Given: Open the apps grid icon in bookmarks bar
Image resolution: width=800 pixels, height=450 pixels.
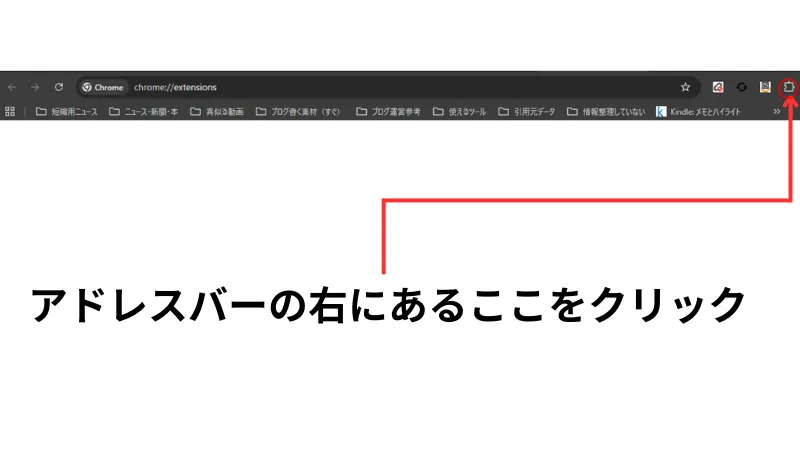Looking at the screenshot, I should point(10,111).
